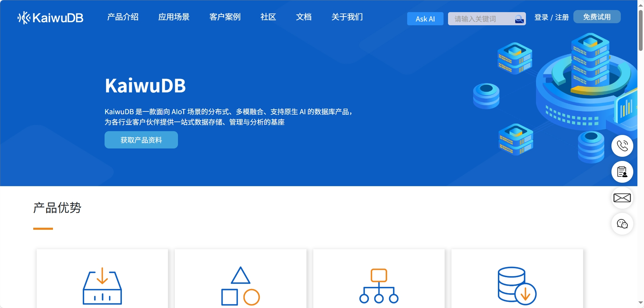Screen dimensions: 644x308
Task: Click the email envelope floating icon
Action: [x=622, y=198]
